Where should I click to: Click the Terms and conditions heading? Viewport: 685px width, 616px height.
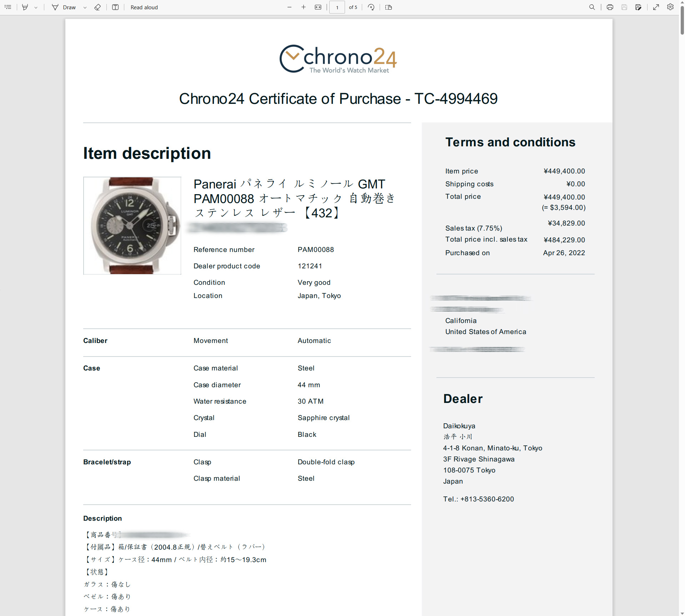pos(510,142)
